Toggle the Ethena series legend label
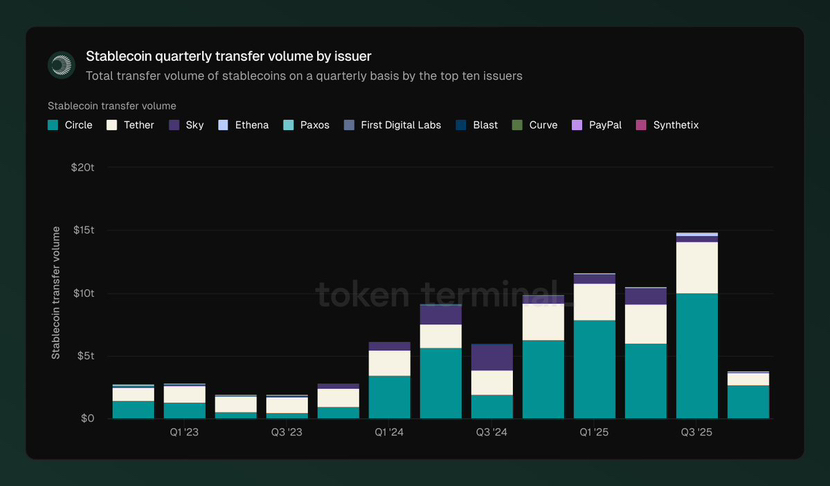The width and height of the screenshot is (830, 486). pos(251,125)
